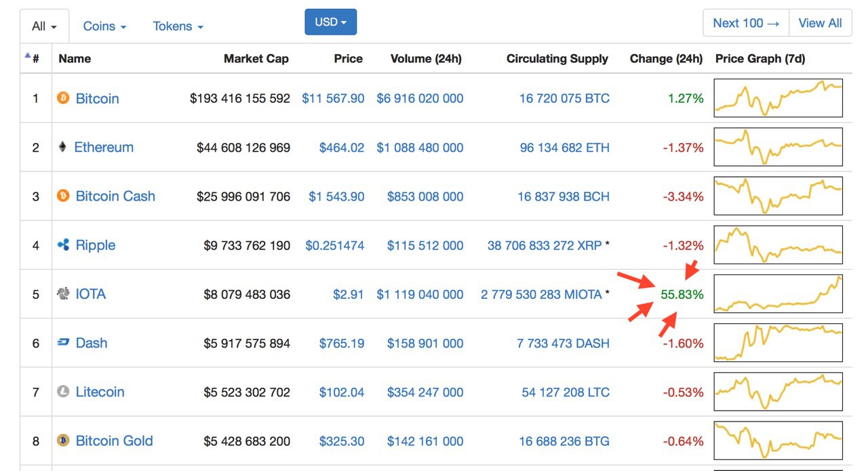Image resolution: width=868 pixels, height=471 pixels.
Task: Expand the Tokens dropdown tab
Action: click(x=178, y=26)
